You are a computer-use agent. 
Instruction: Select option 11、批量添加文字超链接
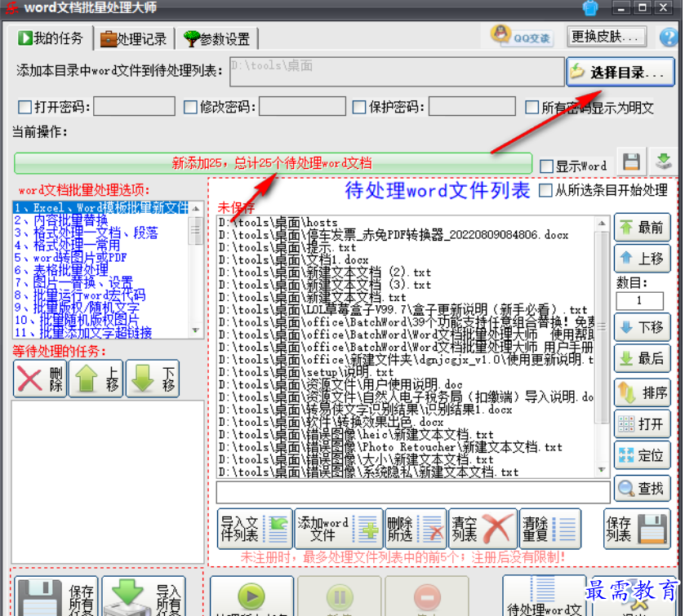tap(83, 332)
